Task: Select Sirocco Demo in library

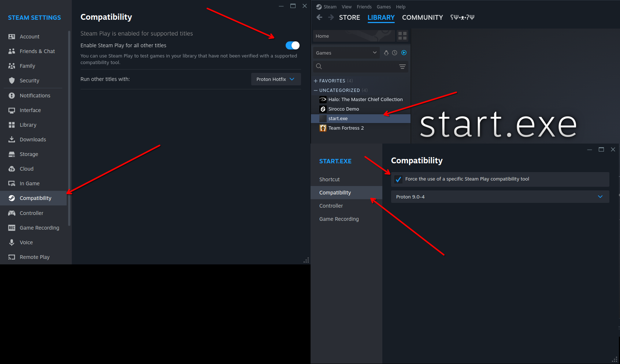Action: [x=361, y=109]
